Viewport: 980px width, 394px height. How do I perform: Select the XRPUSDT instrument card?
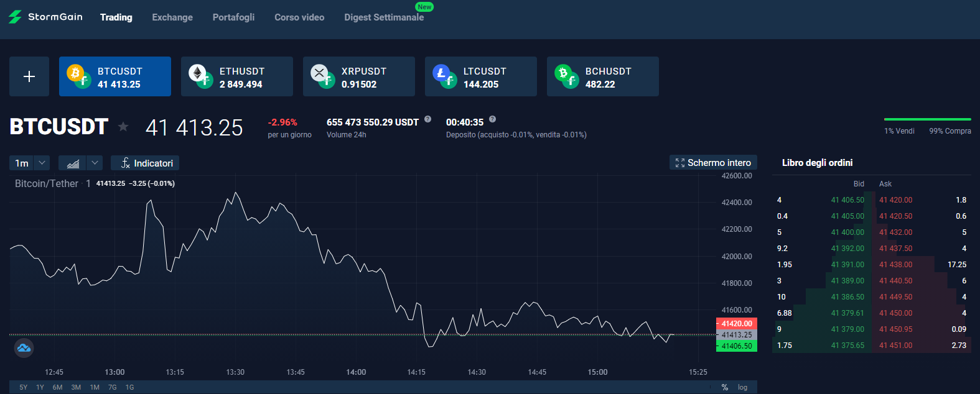click(359, 76)
